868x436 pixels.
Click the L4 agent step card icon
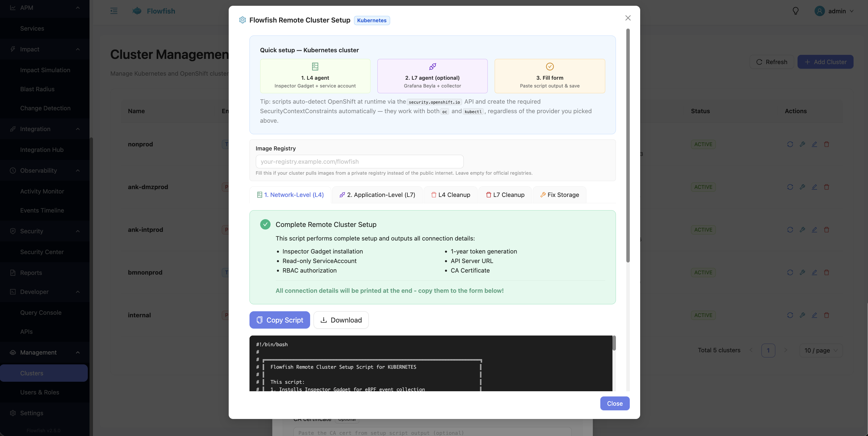pyautogui.click(x=315, y=66)
